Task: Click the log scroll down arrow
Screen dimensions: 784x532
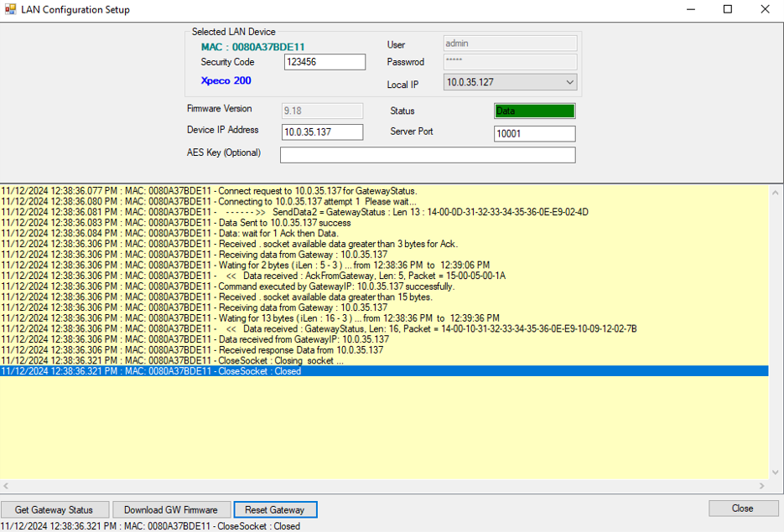Action: click(x=776, y=473)
